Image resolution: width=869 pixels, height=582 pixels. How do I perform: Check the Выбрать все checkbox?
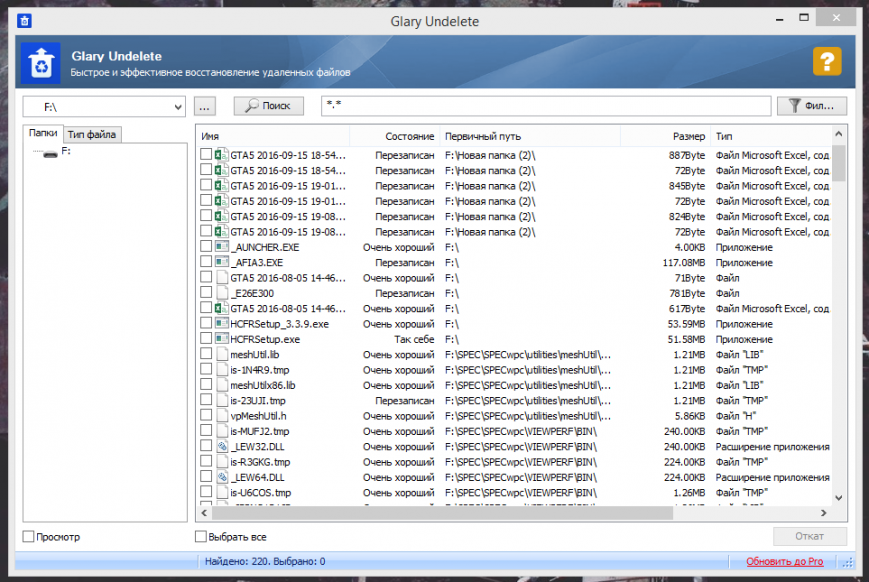[201, 536]
